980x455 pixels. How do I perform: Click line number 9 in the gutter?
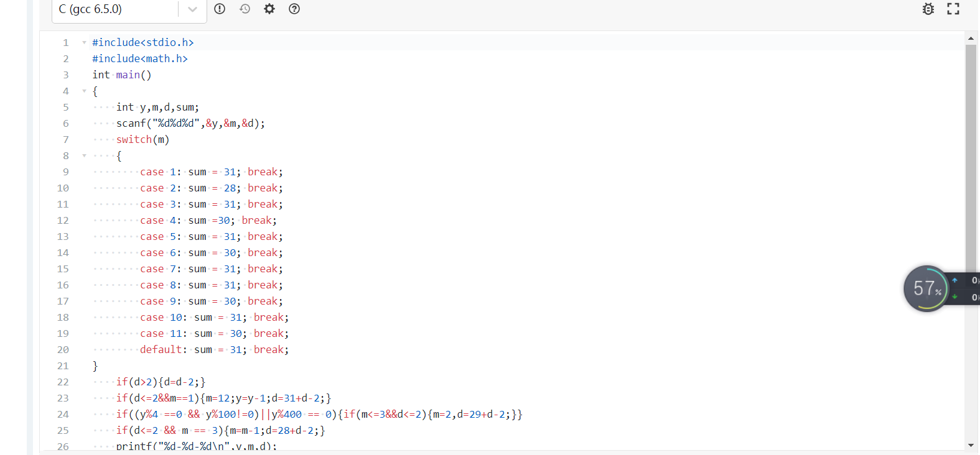65,172
